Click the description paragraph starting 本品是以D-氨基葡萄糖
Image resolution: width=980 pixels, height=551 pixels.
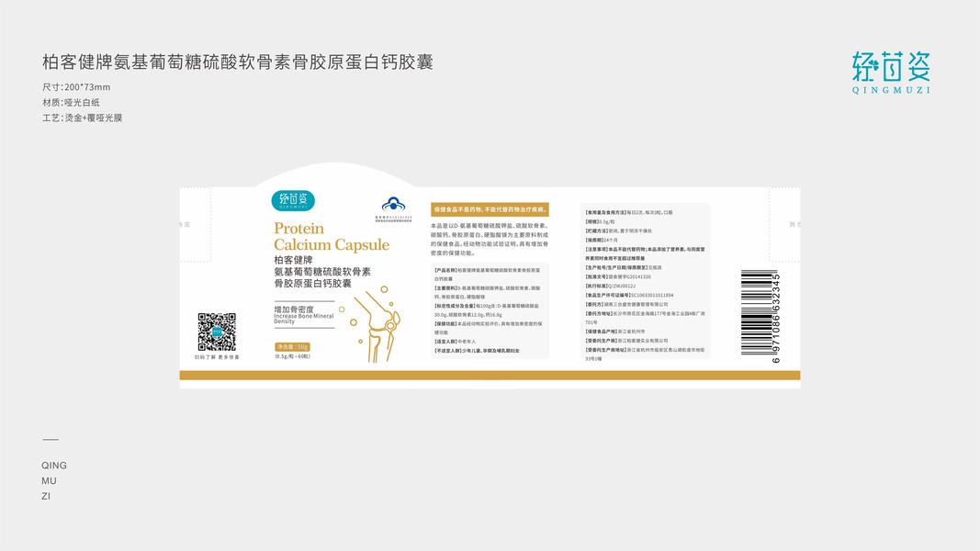(490, 240)
